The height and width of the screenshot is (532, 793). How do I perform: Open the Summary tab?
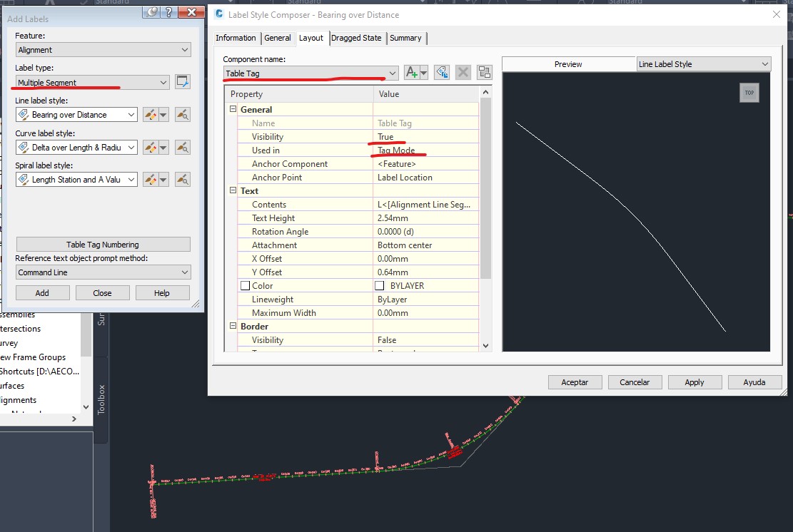pos(406,38)
